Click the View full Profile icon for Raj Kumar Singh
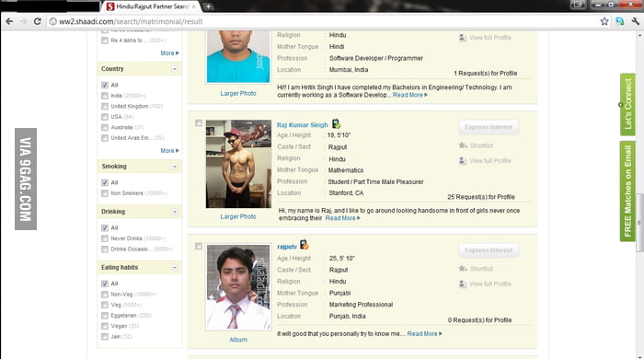This screenshot has height=359, width=644. pos(463,160)
